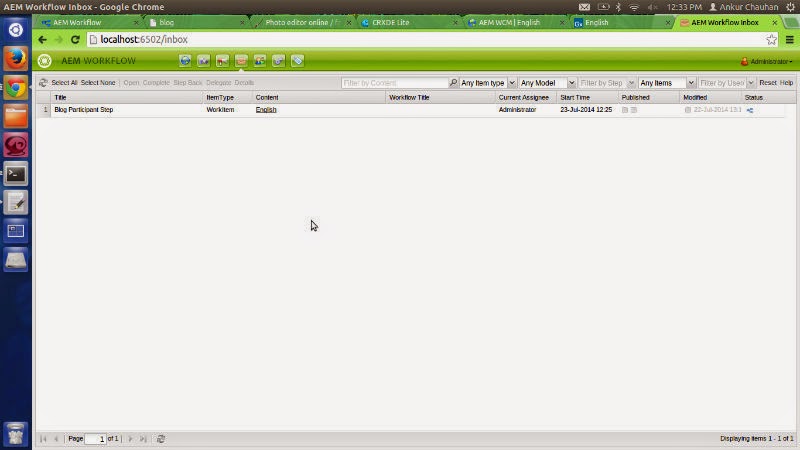
Task: Open the Tagging icon in AEM toolbar
Action: (297, 61)
